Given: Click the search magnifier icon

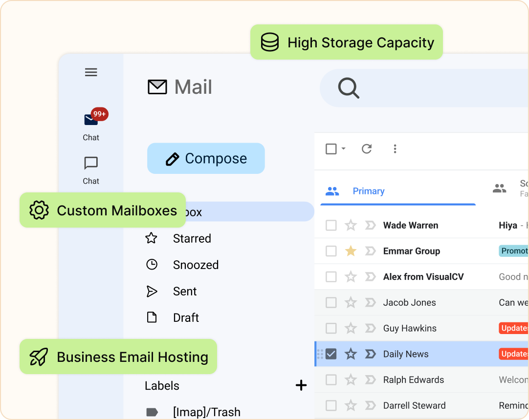Looking at the screenshot, I should point(349,88).
